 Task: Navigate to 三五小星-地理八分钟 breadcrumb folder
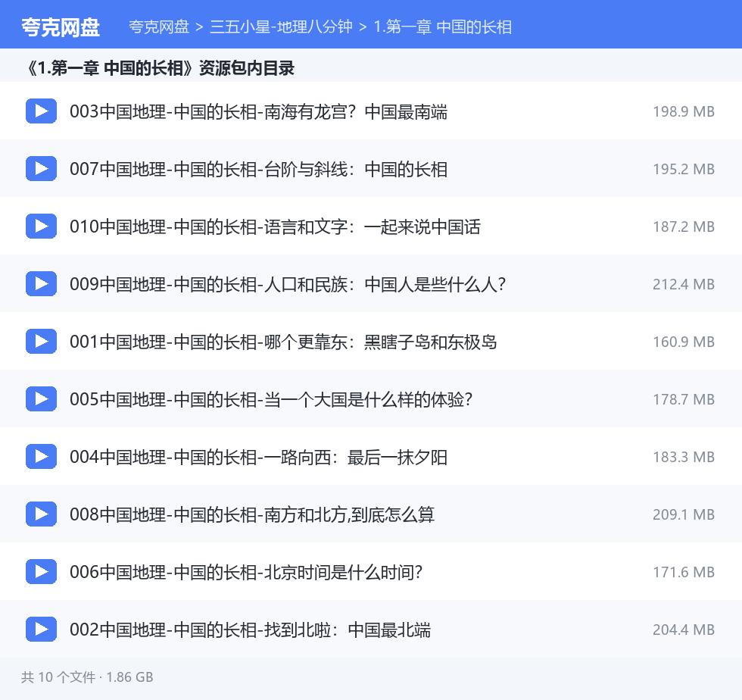click(x=281, y=27)
